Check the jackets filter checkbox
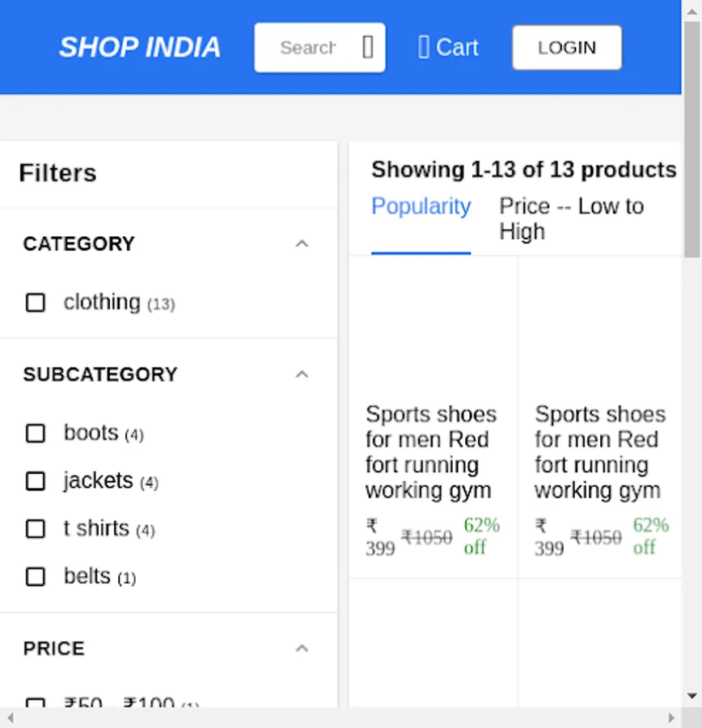Screen dimensions: 702x728 pos(35,481)
